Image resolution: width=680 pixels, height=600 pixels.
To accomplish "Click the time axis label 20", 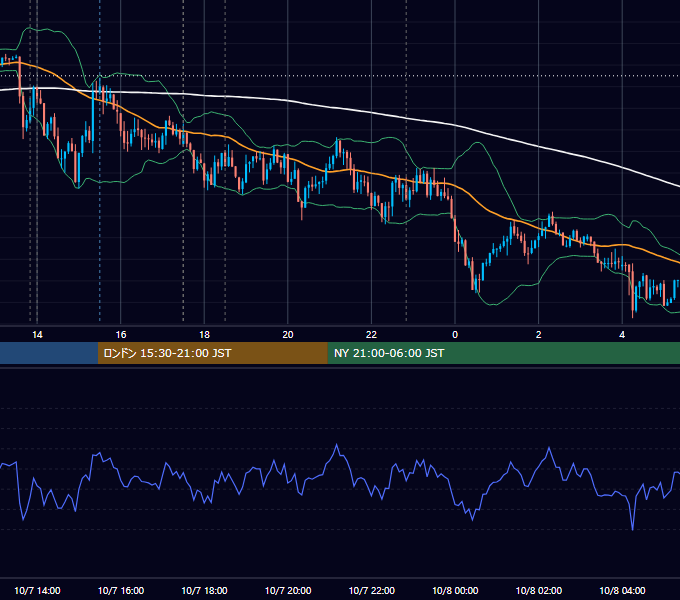I will click(288, 335).
